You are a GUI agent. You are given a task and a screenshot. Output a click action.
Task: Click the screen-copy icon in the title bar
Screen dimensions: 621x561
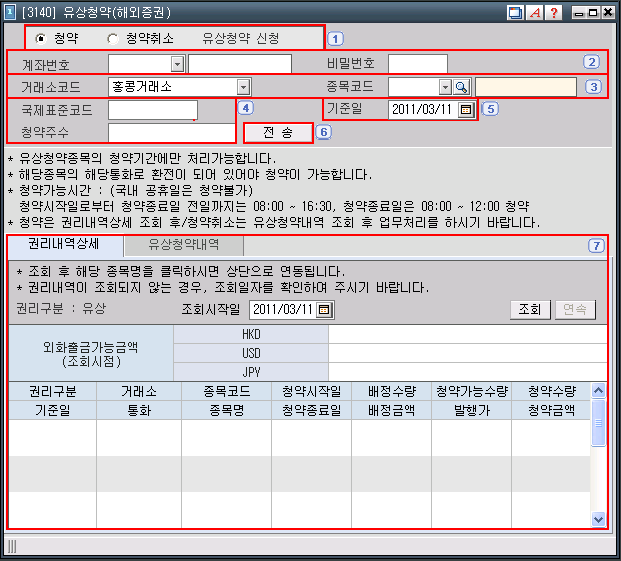pos(515,12)
